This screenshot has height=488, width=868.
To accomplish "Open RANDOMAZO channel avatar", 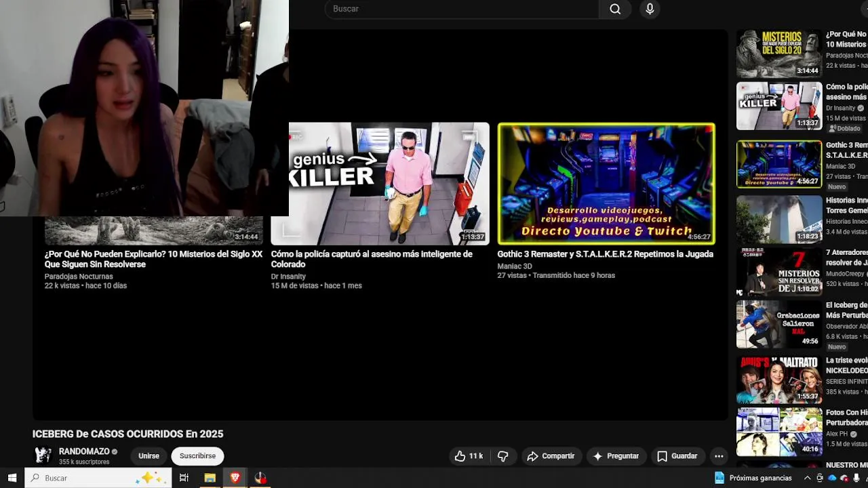I will (x=43, y=455).
